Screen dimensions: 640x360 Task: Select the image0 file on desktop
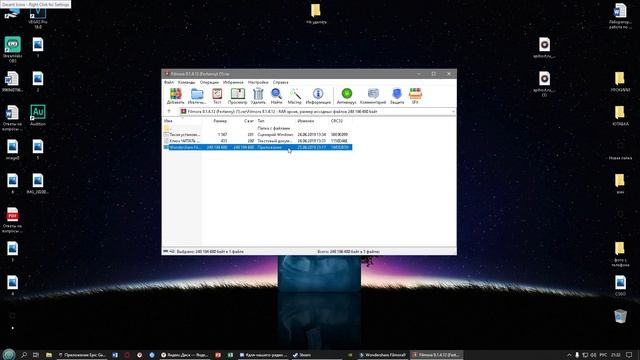tap(12, 149)
